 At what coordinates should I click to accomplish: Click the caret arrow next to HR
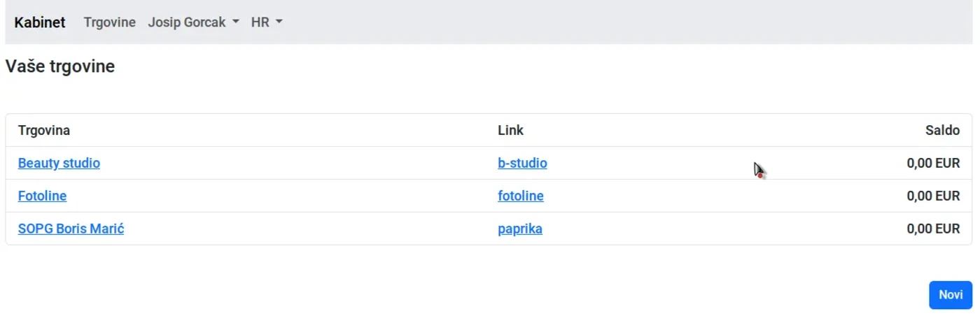coord(279,22)
